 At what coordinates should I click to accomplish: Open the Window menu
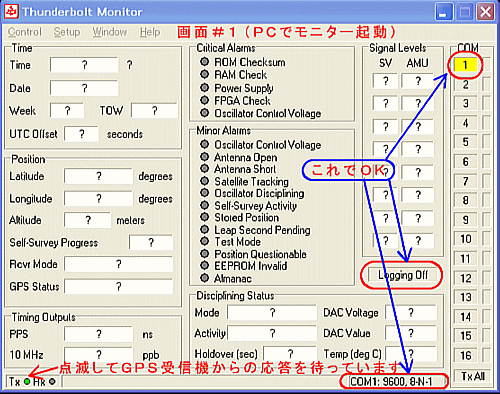pos(110,32)
